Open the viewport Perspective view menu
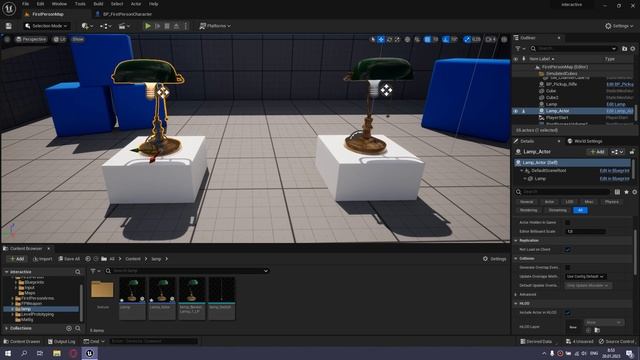The width and height of the screenshot is (640, 360). click(x=31, y=39)
